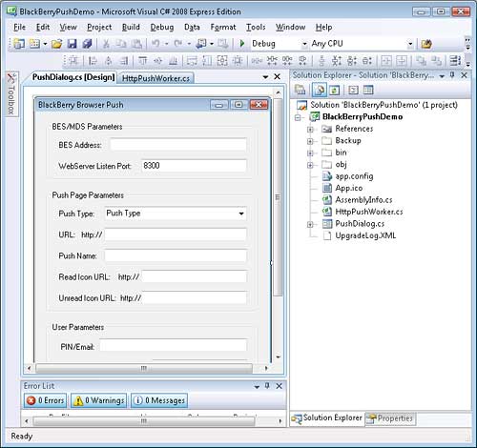The image size is (477, 448).
Task: Open Properties from Solution Explorer toolbar
Action: tap(300, 91)
